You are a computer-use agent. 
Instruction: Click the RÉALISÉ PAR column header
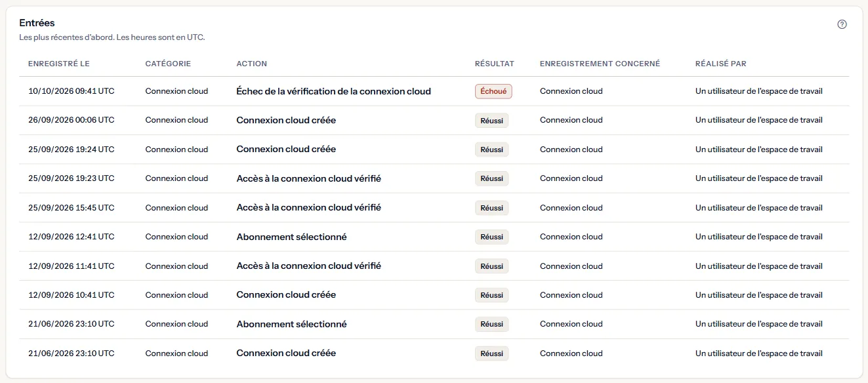[x=721, y=64]
